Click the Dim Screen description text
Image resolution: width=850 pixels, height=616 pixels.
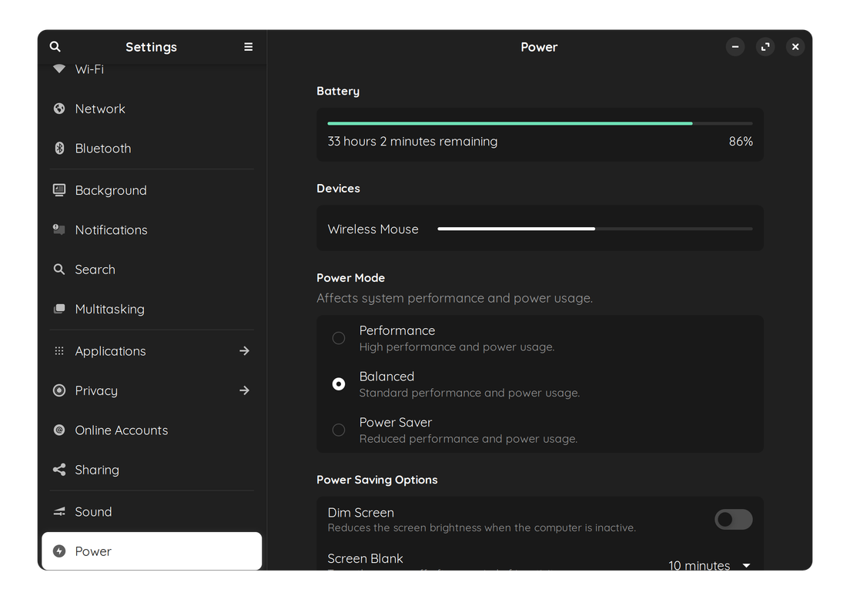pos(482,527)
